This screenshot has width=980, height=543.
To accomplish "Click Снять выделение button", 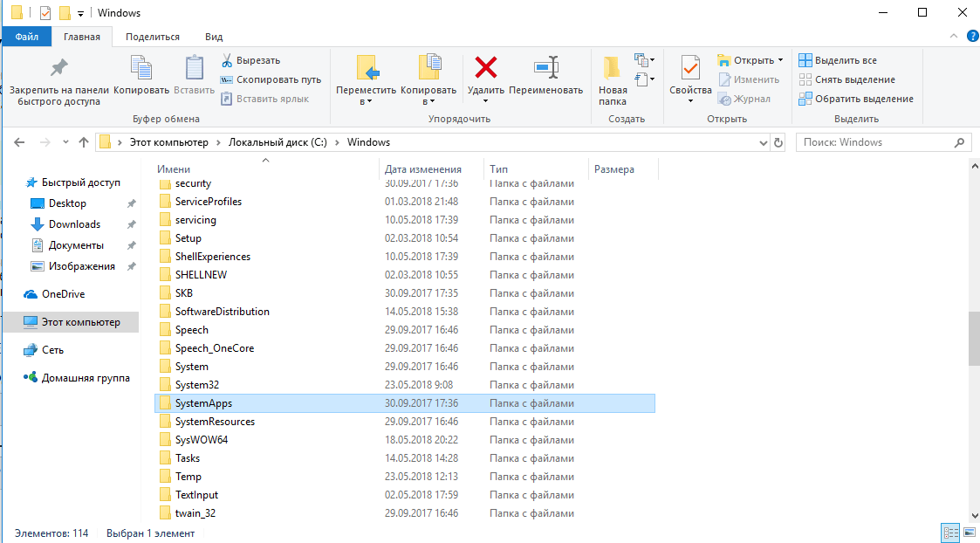I will coord(846,79).
